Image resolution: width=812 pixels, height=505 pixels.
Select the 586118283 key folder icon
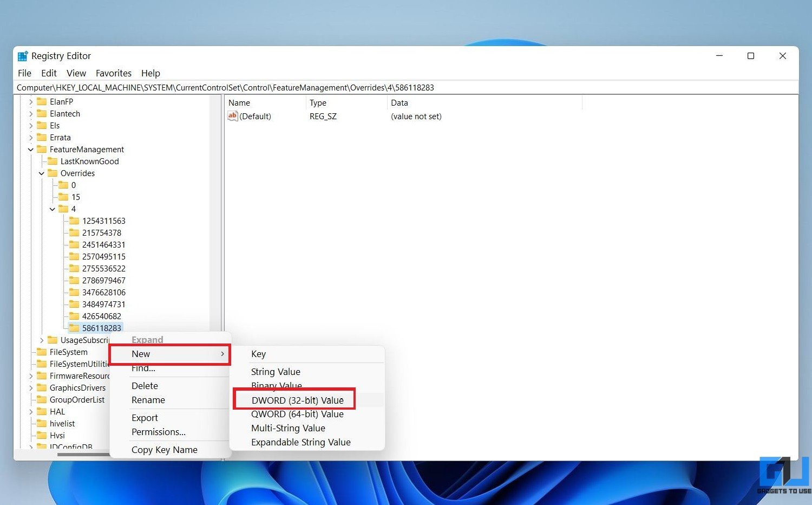coord(74,328)
